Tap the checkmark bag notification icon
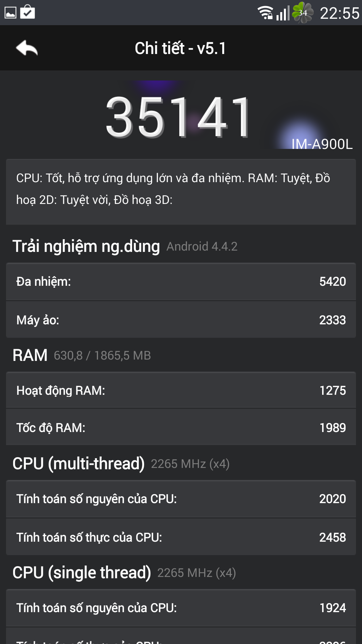The width and height of the screenshot is (362, 644). 27,12
